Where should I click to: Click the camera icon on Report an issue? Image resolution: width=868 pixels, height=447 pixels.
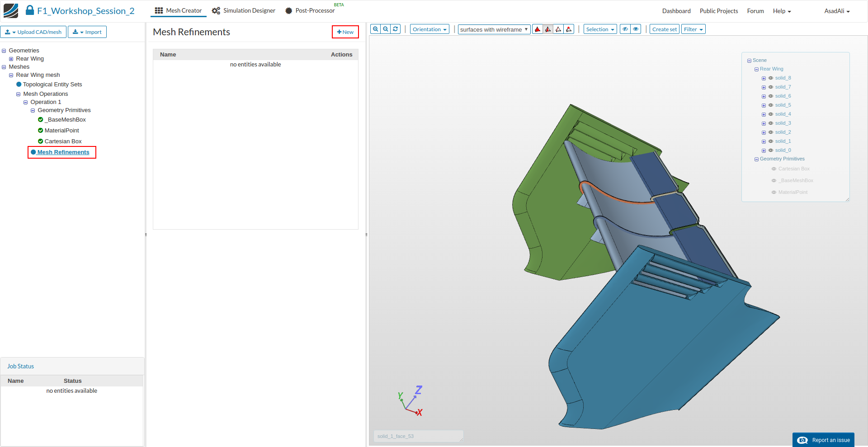[x=802, y=440]
